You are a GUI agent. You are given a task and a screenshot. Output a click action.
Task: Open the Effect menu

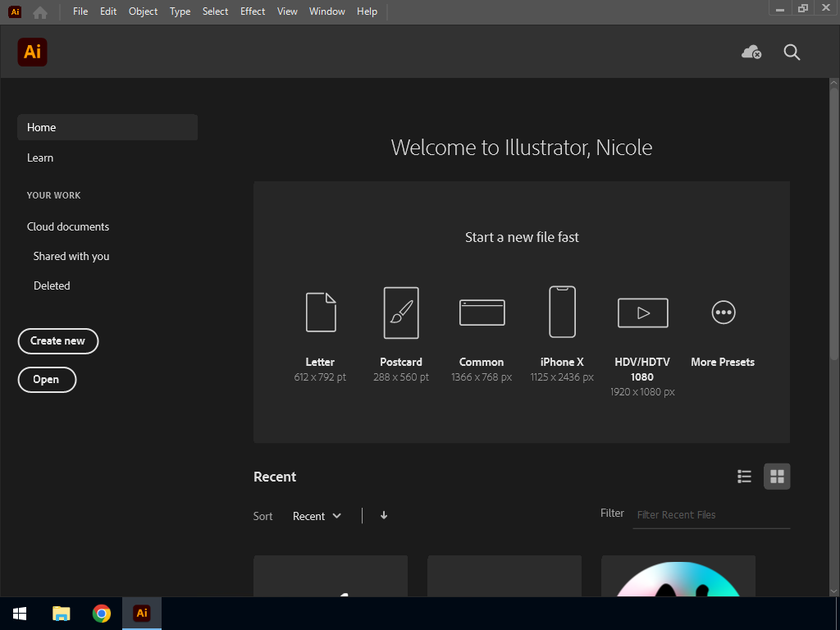coord(253,11)
